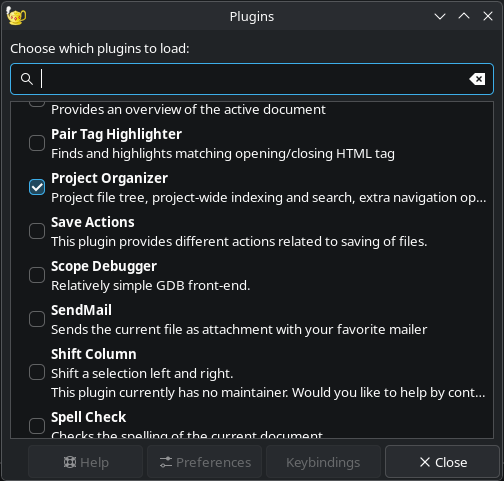Close the Plugins window from title bar
The image size is (504, 481).
coord(488,16)
